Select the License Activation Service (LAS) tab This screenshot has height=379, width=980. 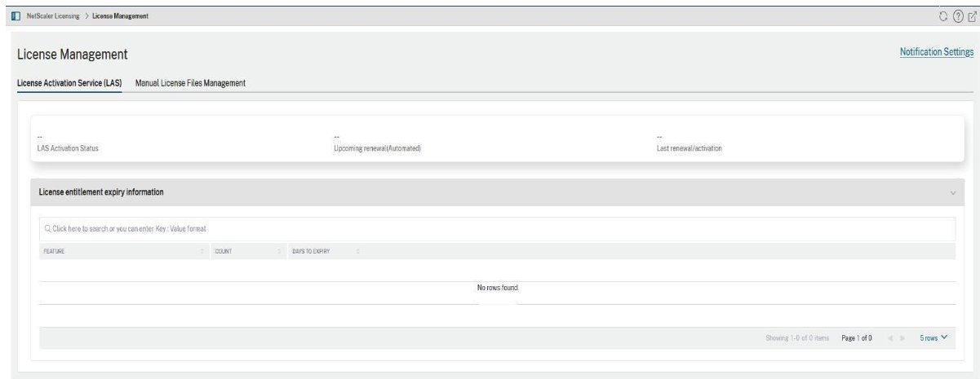tap(69, 83)
